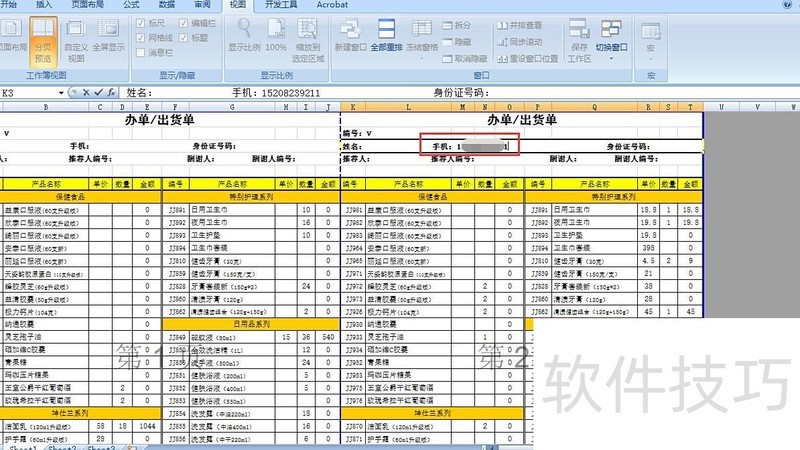Select the 分页预览 page break preview button

click(x=43, y=42)
